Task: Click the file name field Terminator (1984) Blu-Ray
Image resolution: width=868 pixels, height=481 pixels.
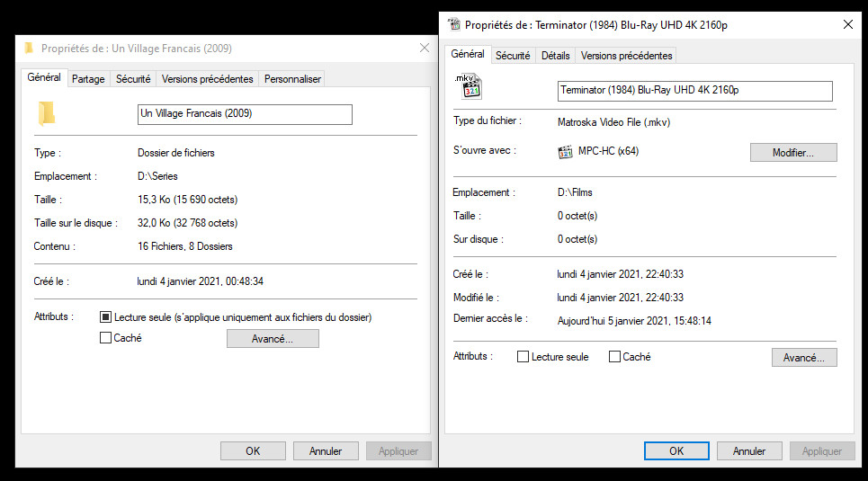Action: (x=694, y=91)
